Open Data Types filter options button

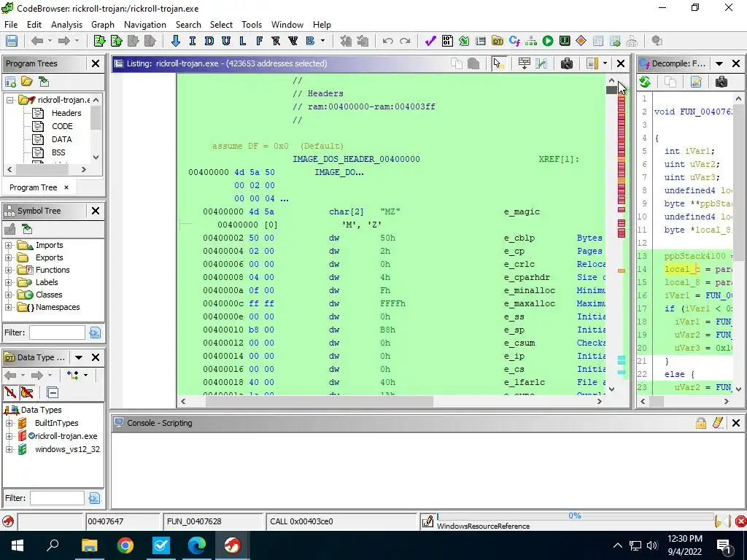(94, 498)
